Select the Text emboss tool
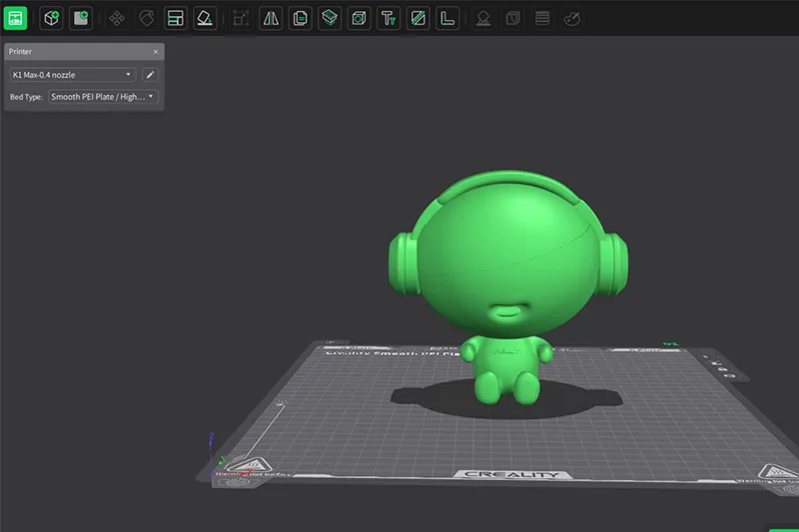 (389, 18)
